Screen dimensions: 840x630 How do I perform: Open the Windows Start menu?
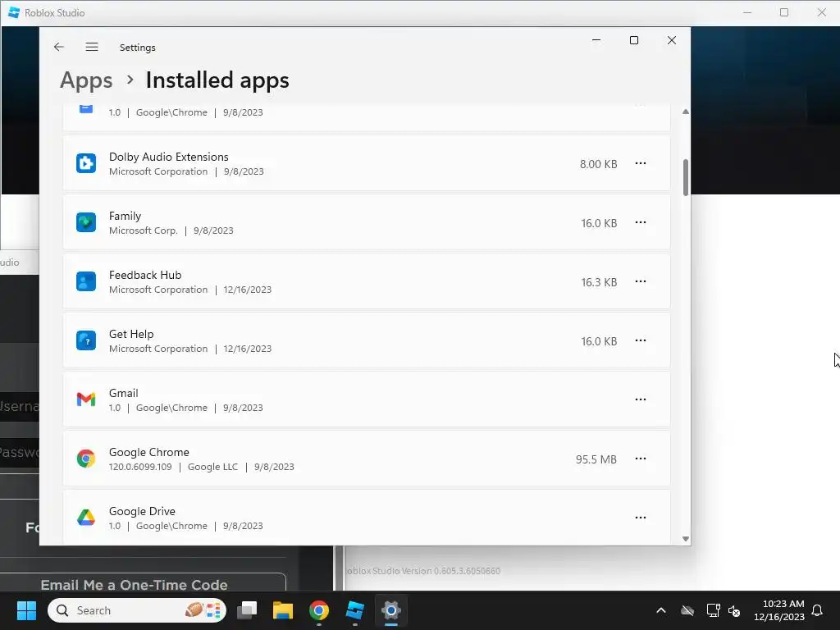click(26, 610)
